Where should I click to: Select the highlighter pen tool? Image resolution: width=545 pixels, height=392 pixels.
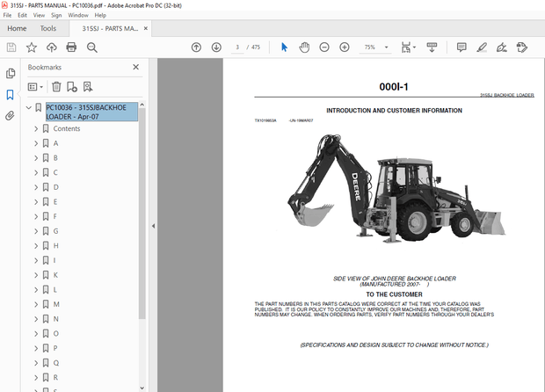482,47
